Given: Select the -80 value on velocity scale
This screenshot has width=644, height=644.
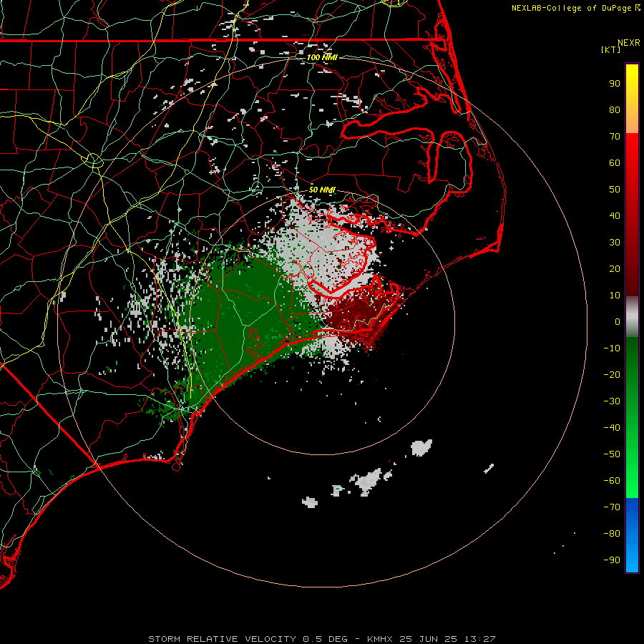Looking at the screenshot, I should click(x=612, y=534).
